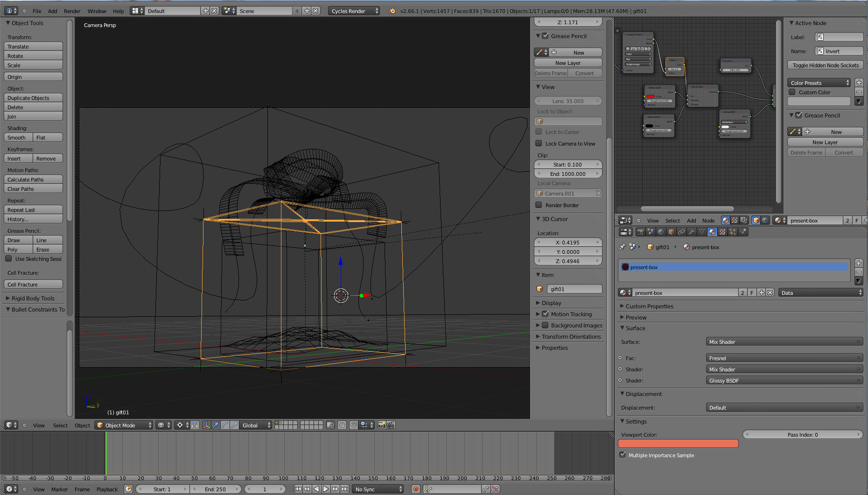Viewport: 868px width, 495px height.
Task: Open the Object properties cube tab
Action: tap(671, 232)
